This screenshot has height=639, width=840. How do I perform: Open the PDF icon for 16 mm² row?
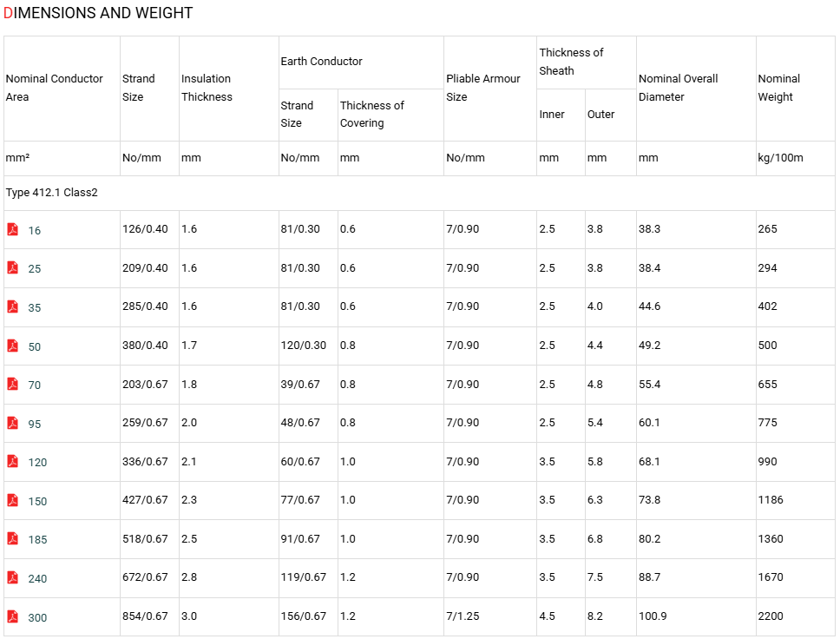point(13,229)
